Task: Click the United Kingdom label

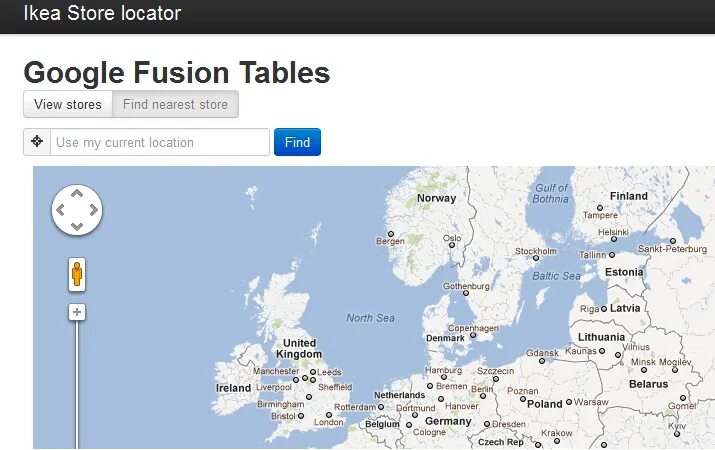Action: [x=299, y=348]
